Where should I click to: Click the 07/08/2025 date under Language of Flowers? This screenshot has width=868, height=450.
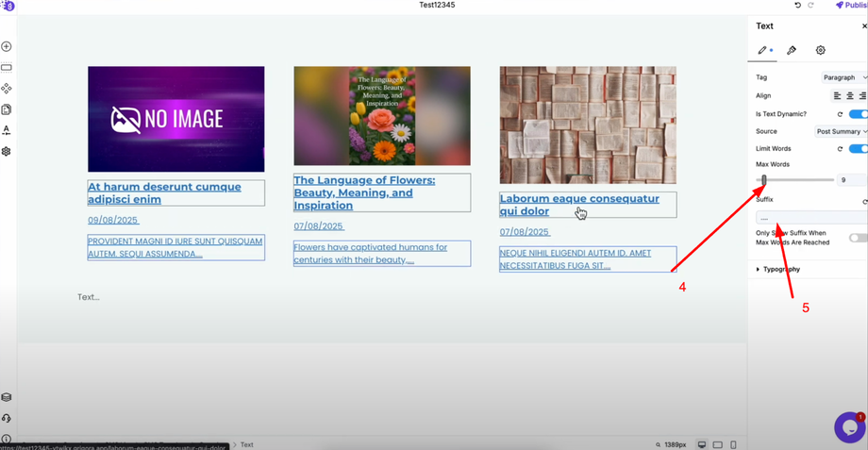[x=319, y=226]
